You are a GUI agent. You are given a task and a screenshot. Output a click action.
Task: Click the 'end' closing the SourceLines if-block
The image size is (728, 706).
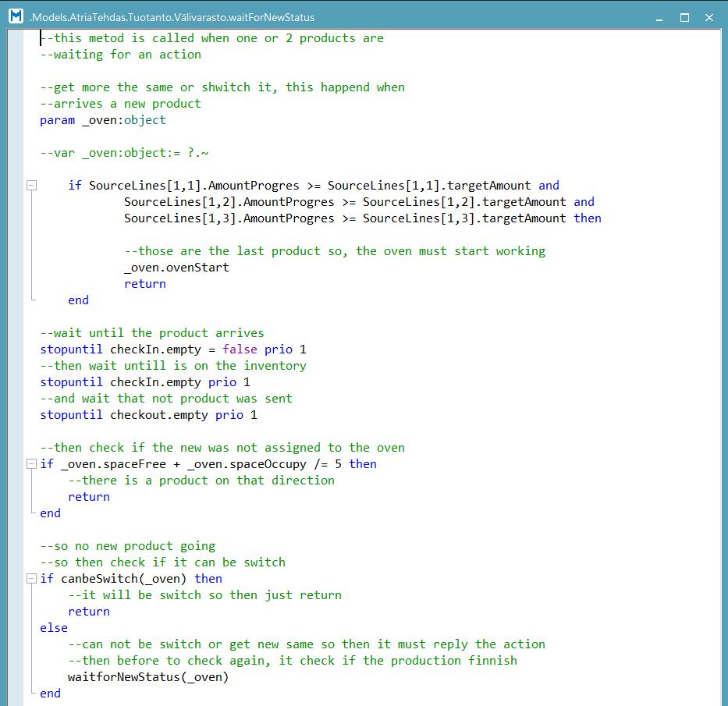click(x=78, y=300)
